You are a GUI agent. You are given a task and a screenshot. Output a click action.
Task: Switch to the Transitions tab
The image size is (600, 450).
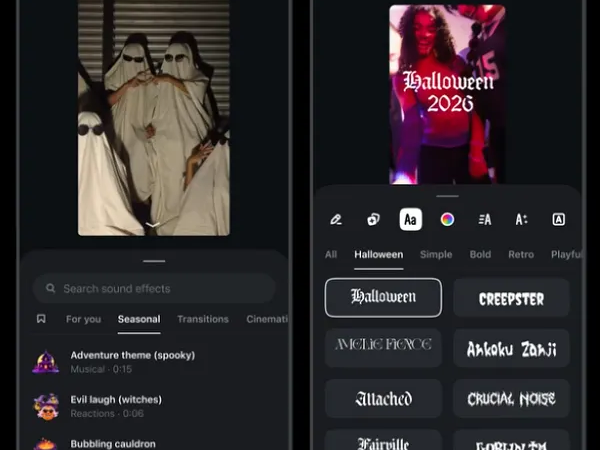pyautogui.click(x=203, y=319)
